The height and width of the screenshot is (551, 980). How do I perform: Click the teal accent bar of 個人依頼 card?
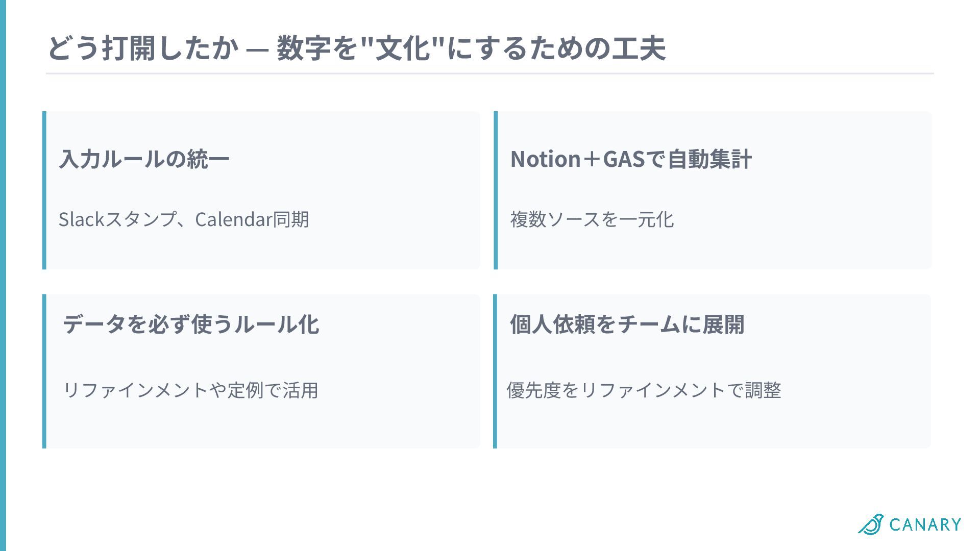[x=495, y=371]
